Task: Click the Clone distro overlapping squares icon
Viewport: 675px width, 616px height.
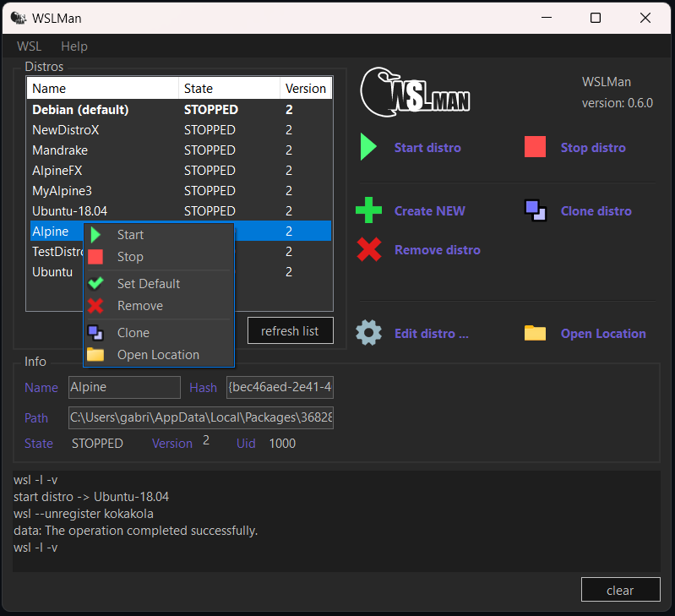Action: tap(535, 210)
